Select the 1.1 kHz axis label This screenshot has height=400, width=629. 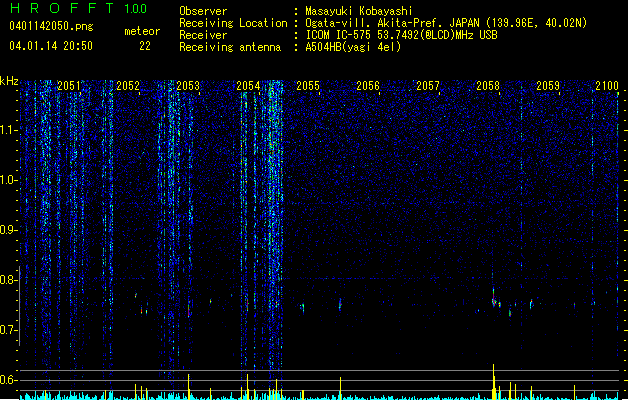click(8, 130)
